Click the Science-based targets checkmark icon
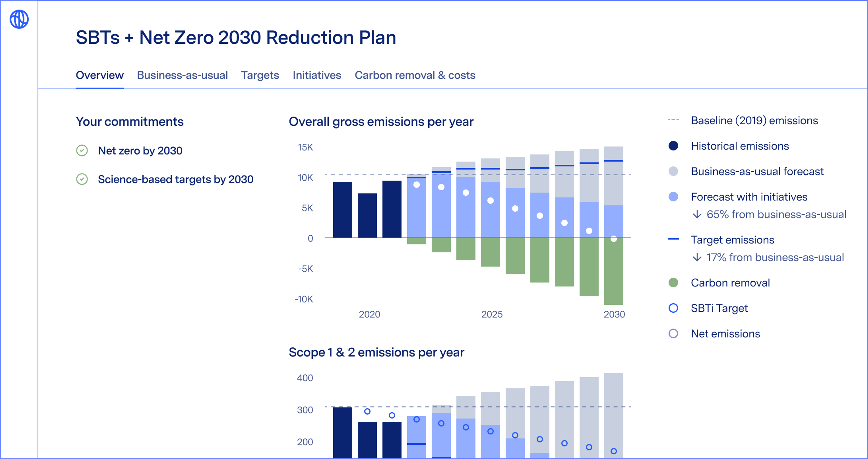This screenshot has width=868, height=459. (82, 179)
